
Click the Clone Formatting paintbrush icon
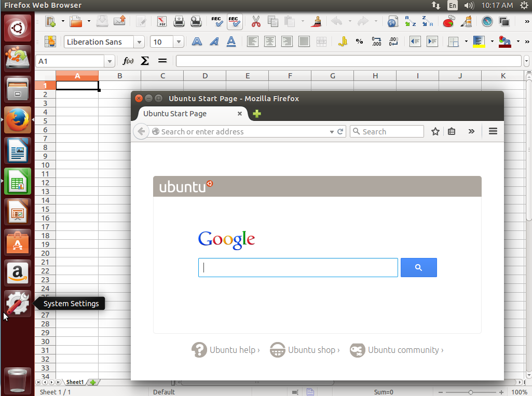pos(317,21)
